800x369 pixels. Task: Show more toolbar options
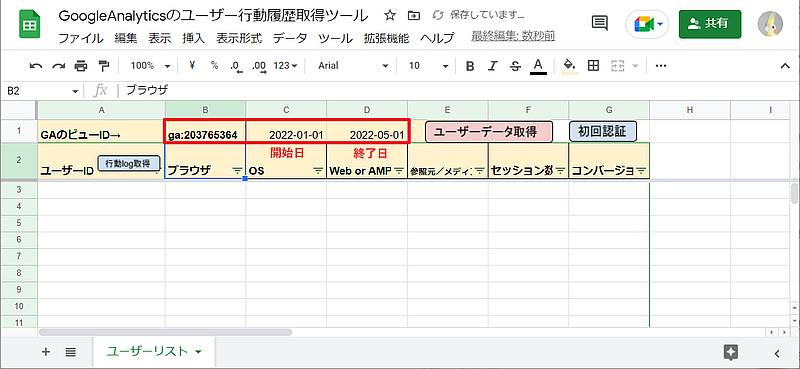click(x=661, y=66)
